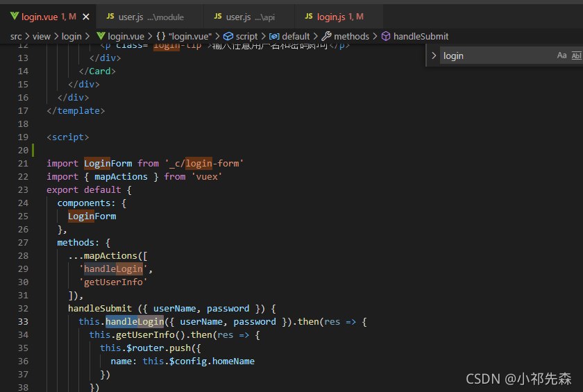Image resolution: width=583 pixels, height=392 pixels.
Task: Switch to the login.js tab
Action: pyautogui.click(x=339, y=17)
